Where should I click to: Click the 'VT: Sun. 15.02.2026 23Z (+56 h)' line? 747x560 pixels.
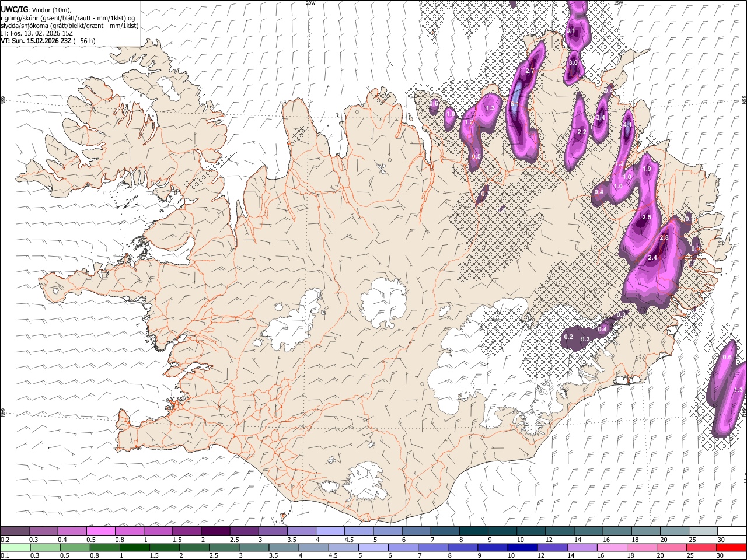(x=48, y=41)
